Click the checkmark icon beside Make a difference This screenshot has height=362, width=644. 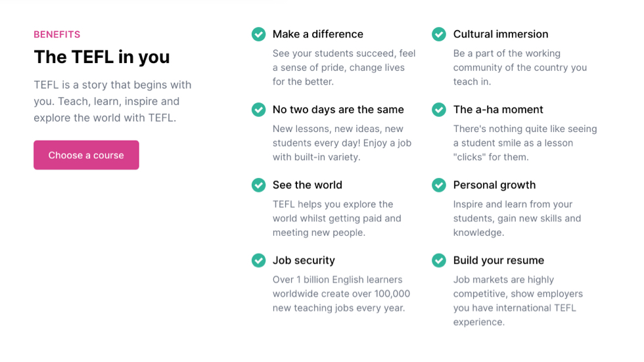[x=258, y=34]
